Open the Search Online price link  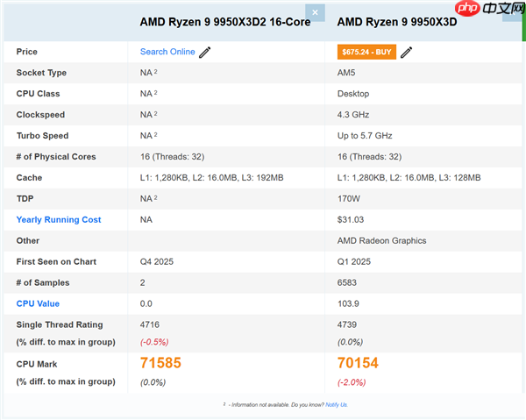(167, 52)
